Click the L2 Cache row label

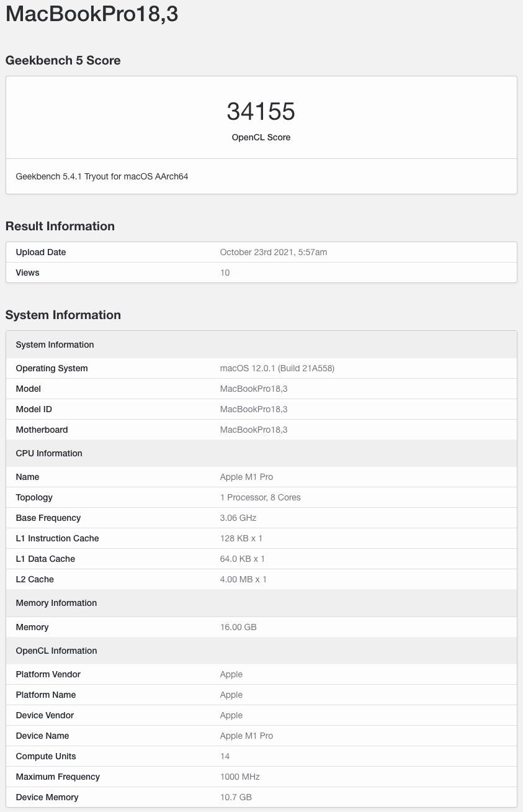35,579
